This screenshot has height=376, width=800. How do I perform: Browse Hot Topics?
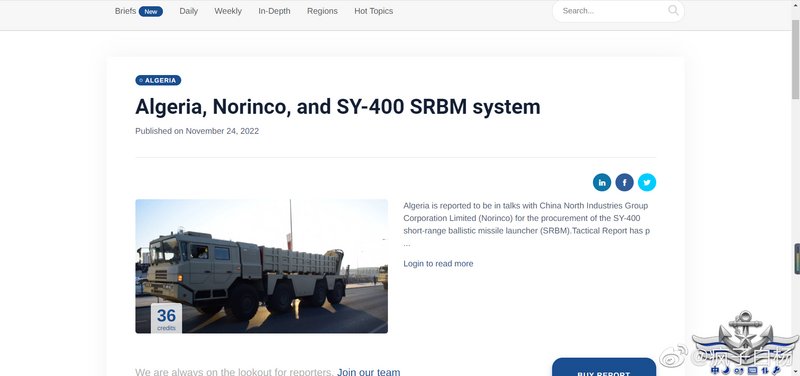point(373,11)
